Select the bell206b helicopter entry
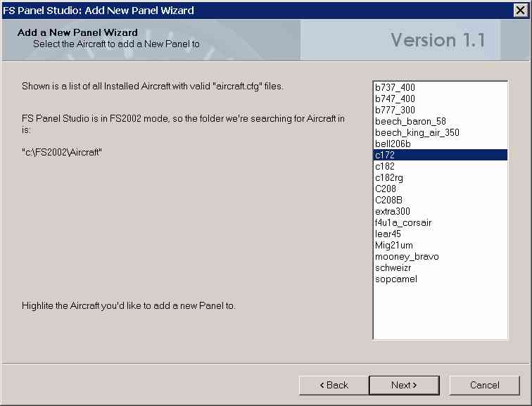Screen dimensions: 532x406 pos(440,144)
